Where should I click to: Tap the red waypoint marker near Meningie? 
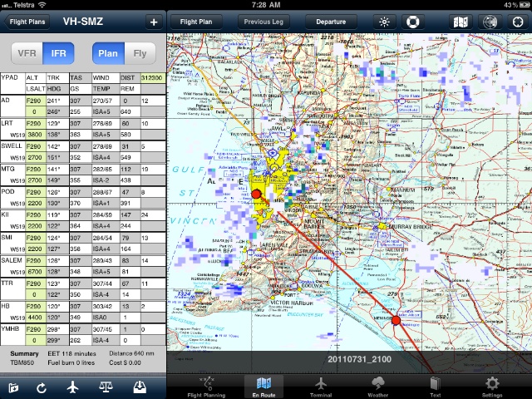396,320
